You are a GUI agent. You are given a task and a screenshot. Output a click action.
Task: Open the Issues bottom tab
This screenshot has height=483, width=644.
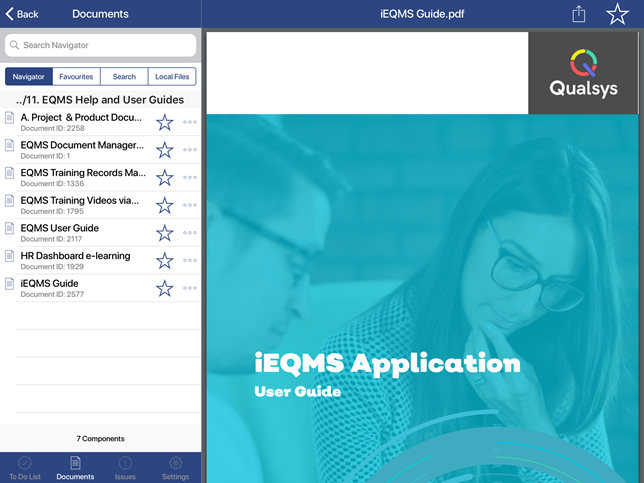point(125,468)
